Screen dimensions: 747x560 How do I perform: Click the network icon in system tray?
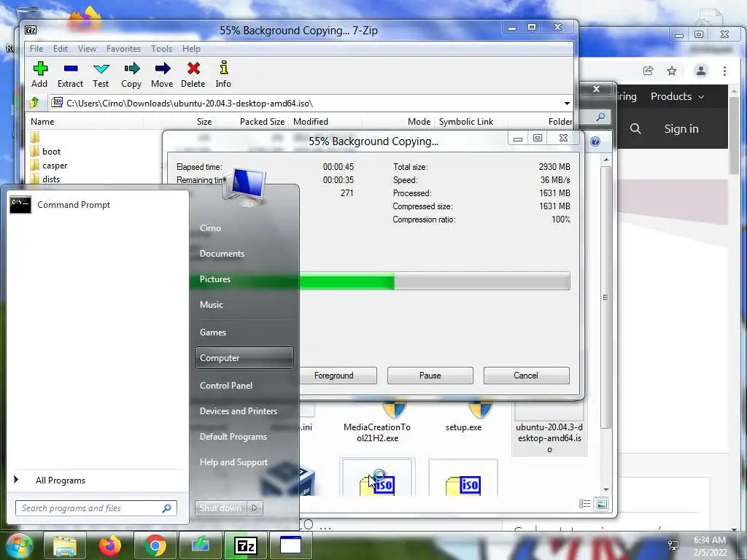tap(673, 545)
